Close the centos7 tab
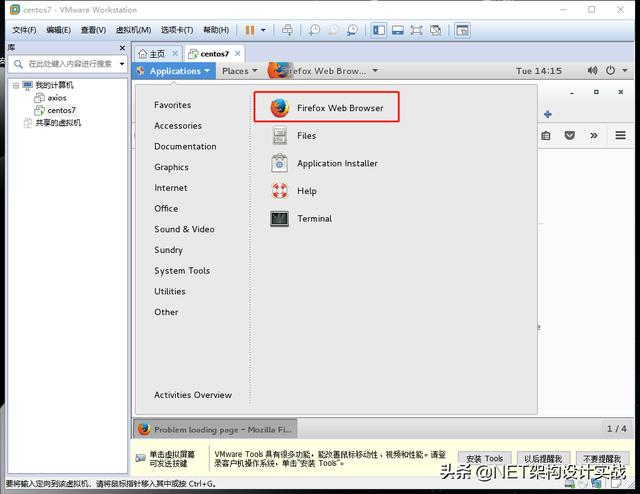The height and width of the screenshot is (494, 640). 238,53
